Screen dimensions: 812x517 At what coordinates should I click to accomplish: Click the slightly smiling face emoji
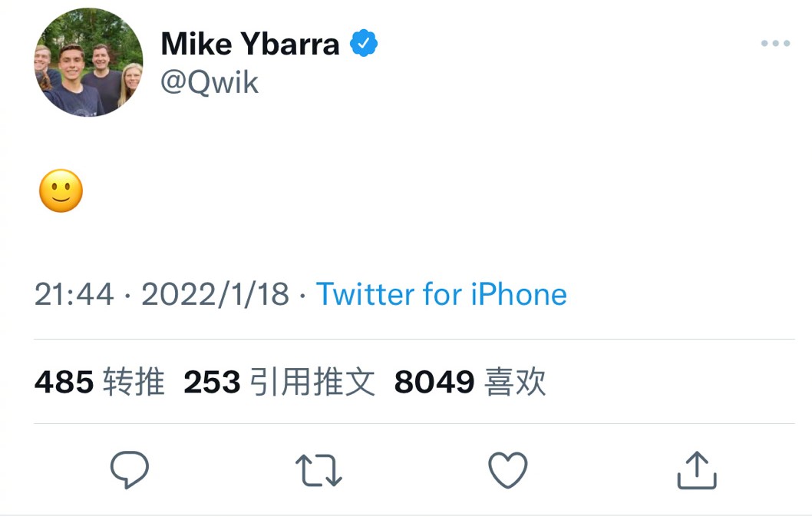[x=61, y=191]
